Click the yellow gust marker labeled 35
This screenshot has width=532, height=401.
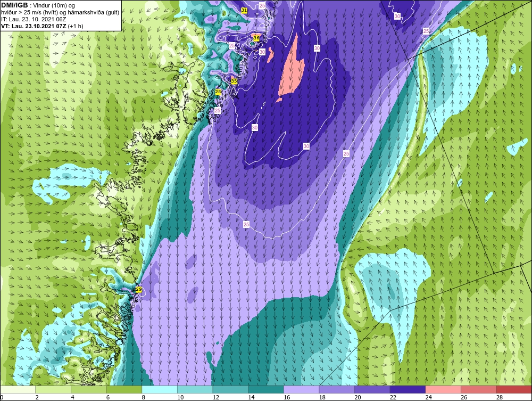point(234,81)
